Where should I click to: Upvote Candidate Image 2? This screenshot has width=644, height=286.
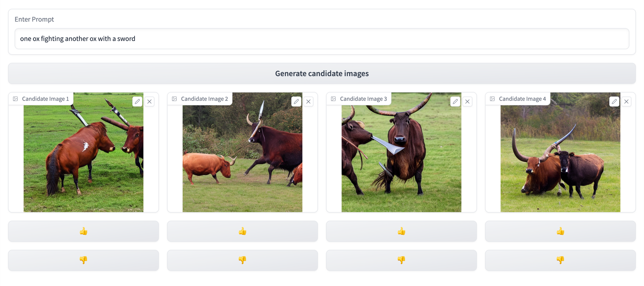(242, 231)
